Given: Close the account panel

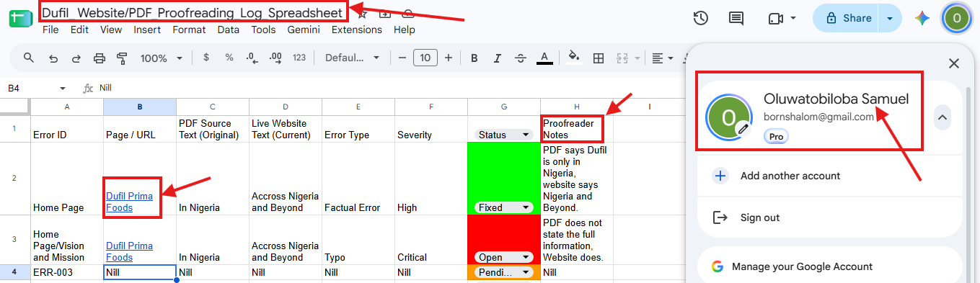Looking at the screenshot, I should [954, 63].
